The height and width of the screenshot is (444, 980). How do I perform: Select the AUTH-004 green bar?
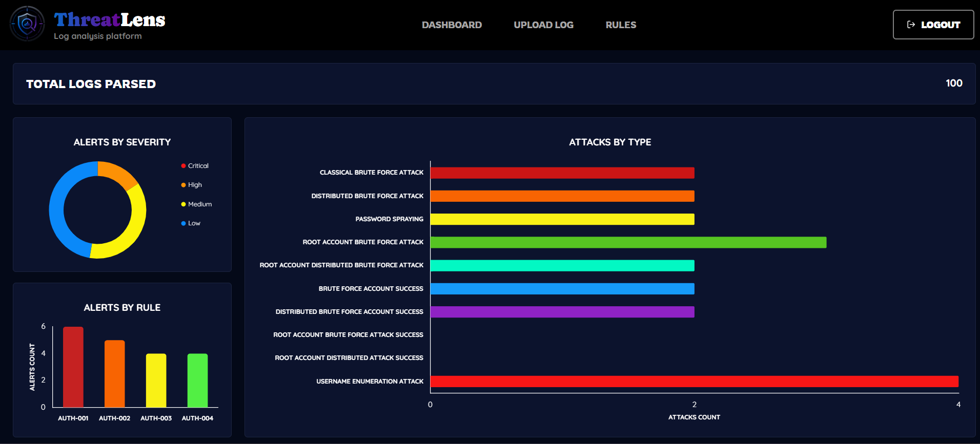click(198, 380)
